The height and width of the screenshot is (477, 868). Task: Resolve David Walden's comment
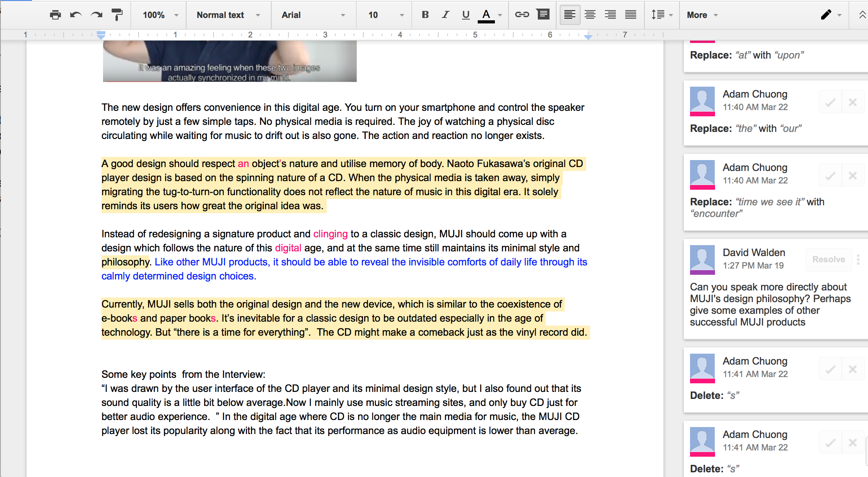pyautogui.click(x=829, y=259)
